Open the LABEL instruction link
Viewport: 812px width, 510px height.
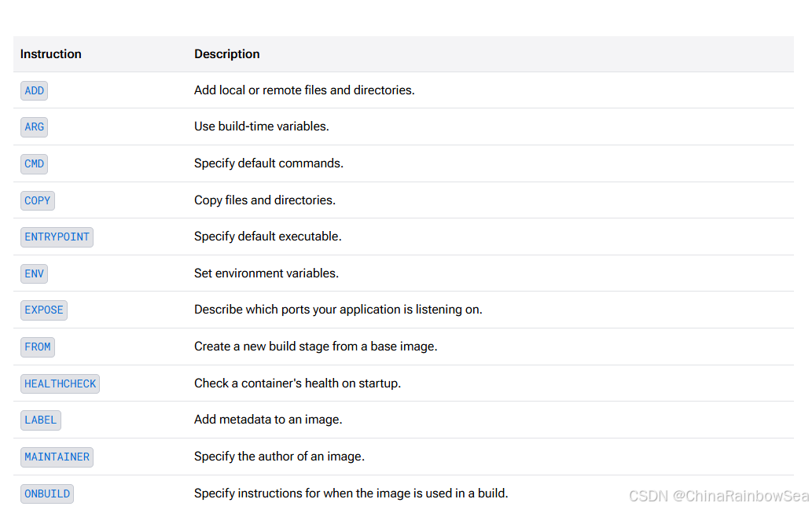[41, 420]
